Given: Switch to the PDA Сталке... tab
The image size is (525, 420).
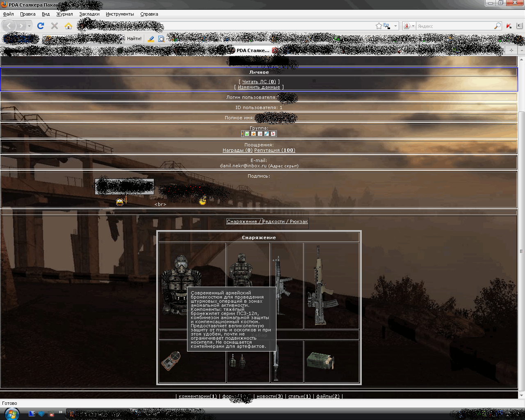Looking at the screenshot, I should coord(253,50).
